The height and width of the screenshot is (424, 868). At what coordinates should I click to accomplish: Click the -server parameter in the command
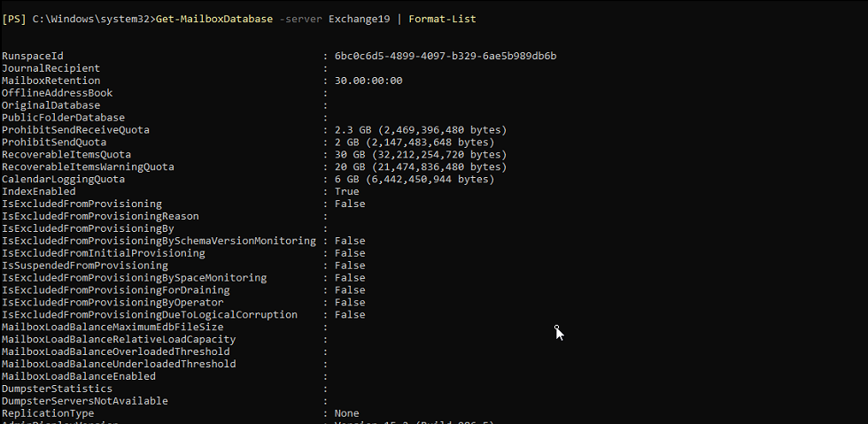[x=300, y=19]
